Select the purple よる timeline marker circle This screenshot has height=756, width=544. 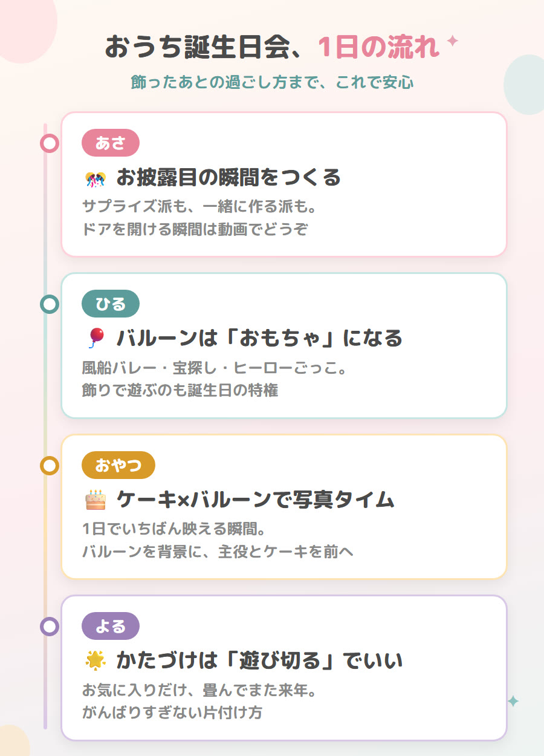coord(50,626)
